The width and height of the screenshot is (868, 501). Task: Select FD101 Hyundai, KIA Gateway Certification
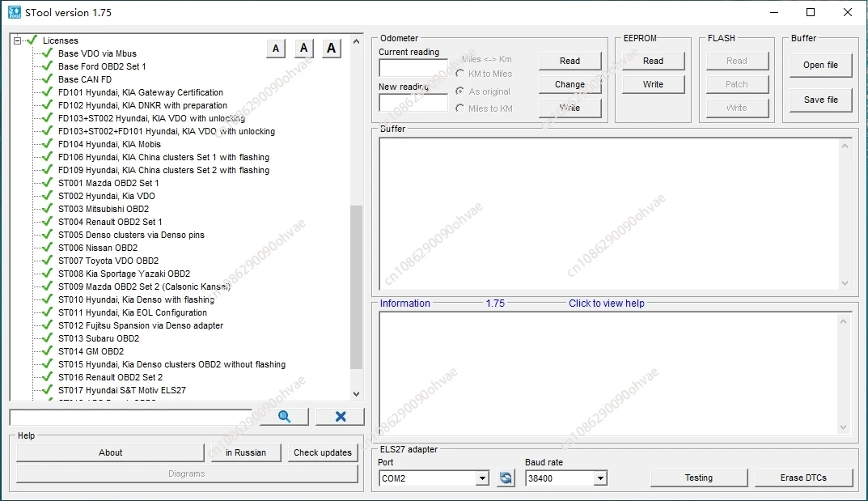(x=141, y=92)
